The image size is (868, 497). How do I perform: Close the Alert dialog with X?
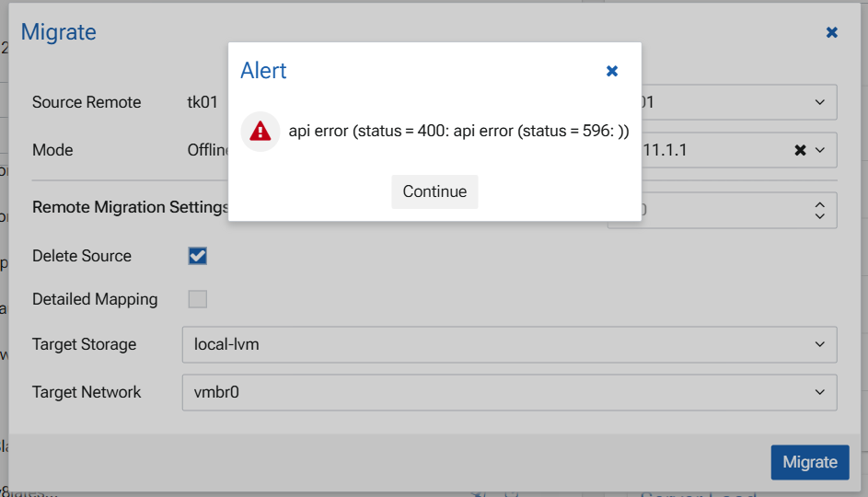pyautogui.click(x=612, y=71)
